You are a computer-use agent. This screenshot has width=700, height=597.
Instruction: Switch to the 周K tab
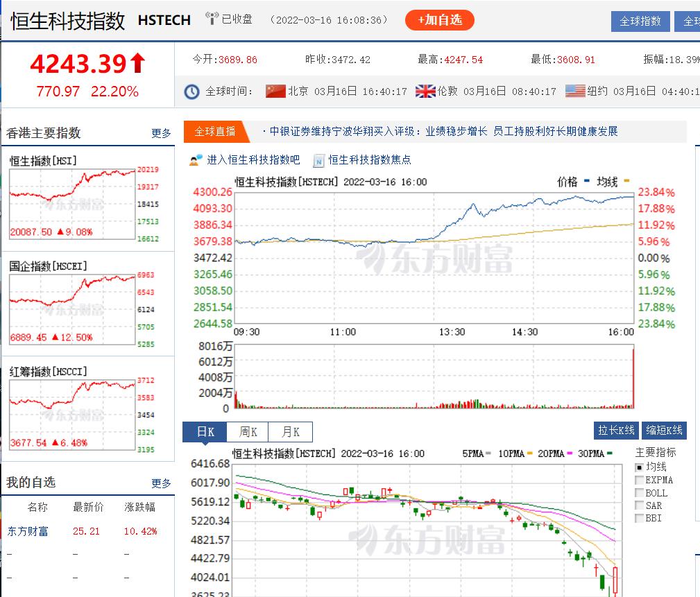click(248, 432)
